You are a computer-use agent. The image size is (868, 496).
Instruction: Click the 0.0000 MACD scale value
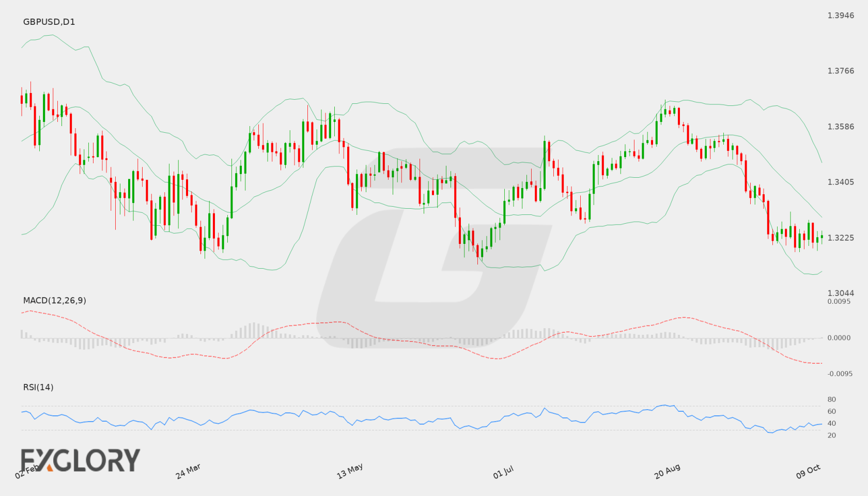839,337
